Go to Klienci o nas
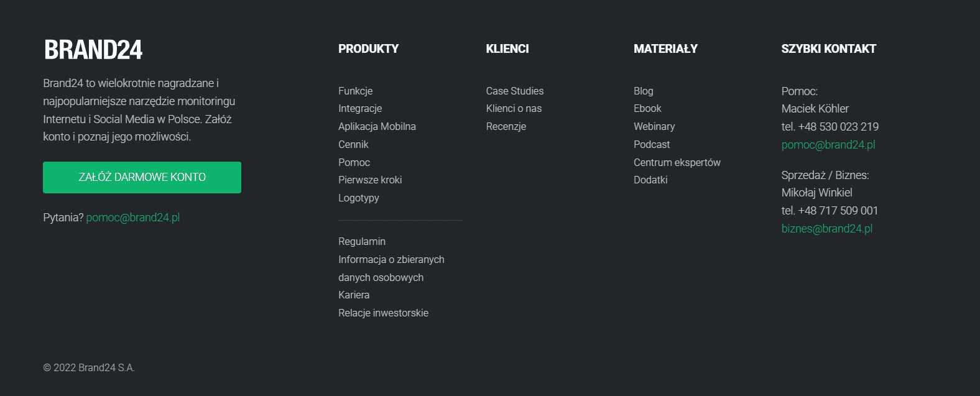The height and width of the screenshot is (396, 980). tap(514, 108)
